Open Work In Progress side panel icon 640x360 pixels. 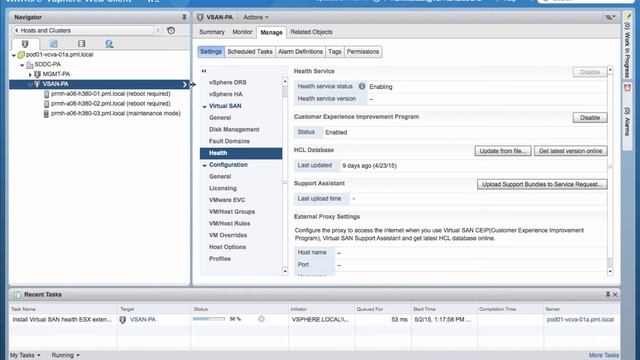tap(627, 16)
